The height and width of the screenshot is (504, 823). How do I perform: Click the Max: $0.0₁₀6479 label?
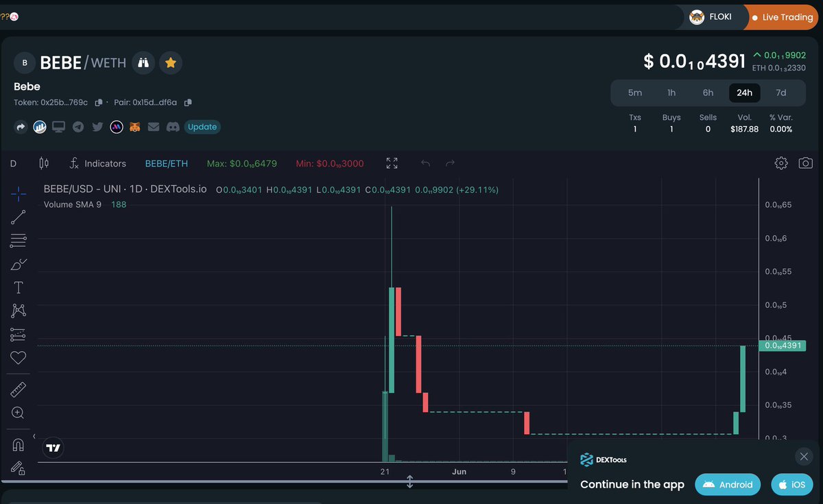(242, 163)
